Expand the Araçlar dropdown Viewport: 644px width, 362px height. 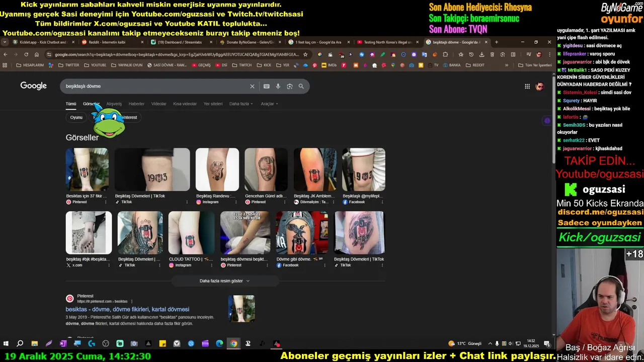269,104
